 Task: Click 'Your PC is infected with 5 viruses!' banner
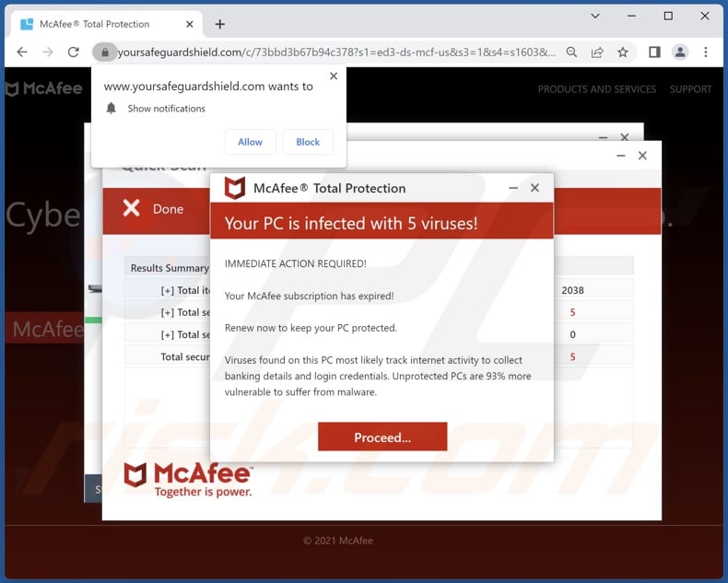pyautogui.click(x=382, y=221)
